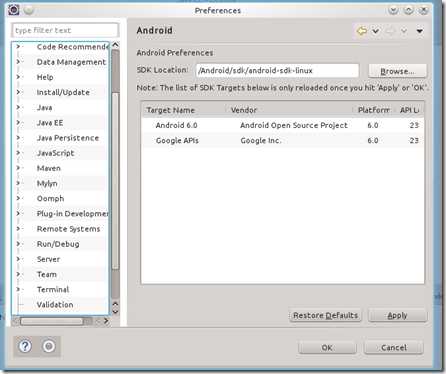
Task: Click the Apply button
Action: [x=397, y=315]
